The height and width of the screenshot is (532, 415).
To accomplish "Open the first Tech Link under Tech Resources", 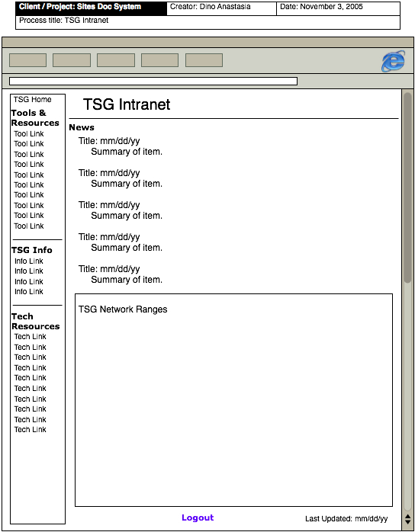I will [x=31, y=337].
